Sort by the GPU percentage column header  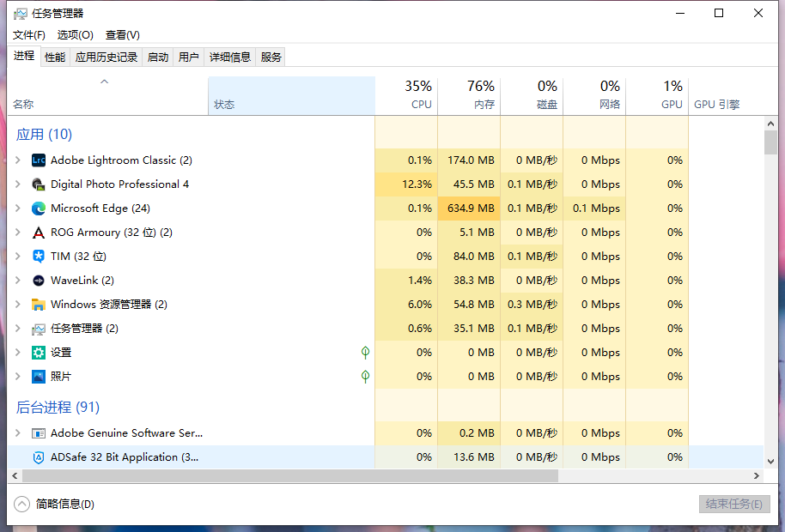click(x=657, y=95)
